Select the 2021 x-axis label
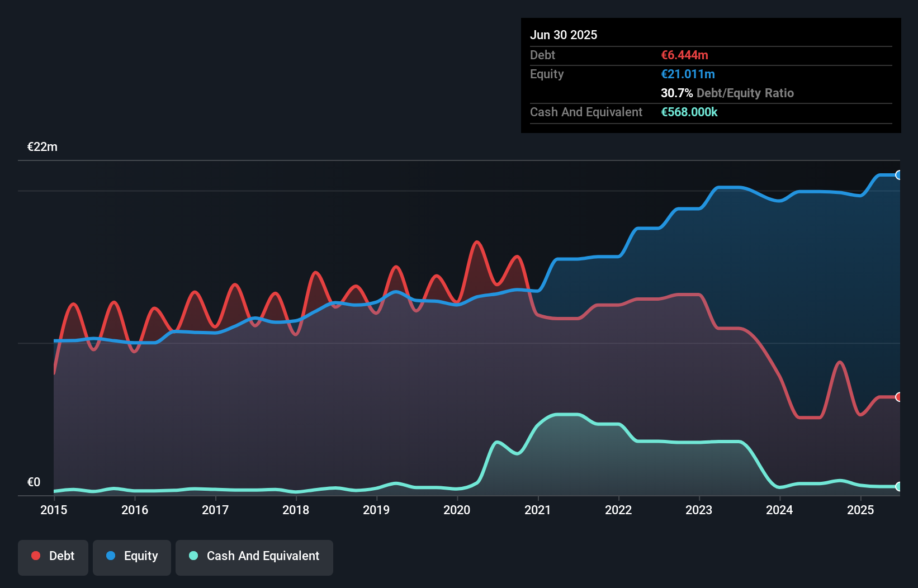918x588 pixels. pos(537,510)
